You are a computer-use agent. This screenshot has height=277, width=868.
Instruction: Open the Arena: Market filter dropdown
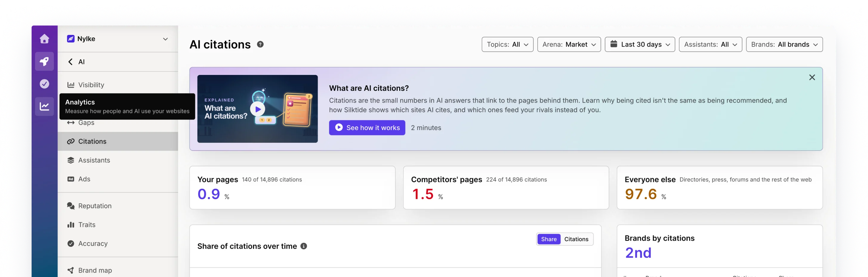click(569, 44)
